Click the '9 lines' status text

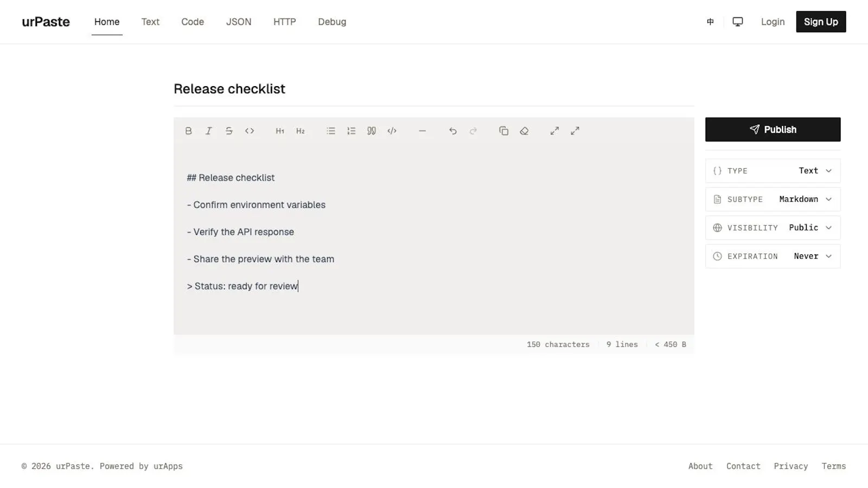pyautogui.click(x=622, y=344)
